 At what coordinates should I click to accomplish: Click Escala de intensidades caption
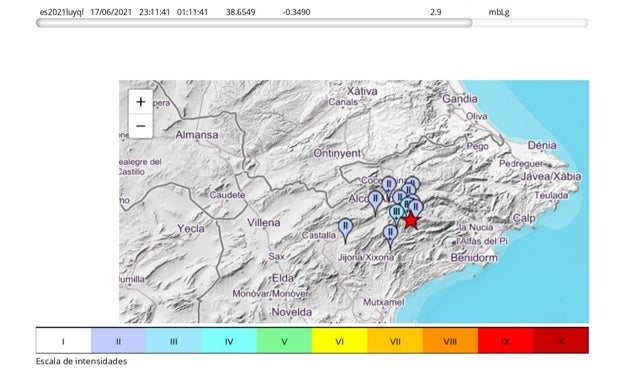[x=82, y=361]
